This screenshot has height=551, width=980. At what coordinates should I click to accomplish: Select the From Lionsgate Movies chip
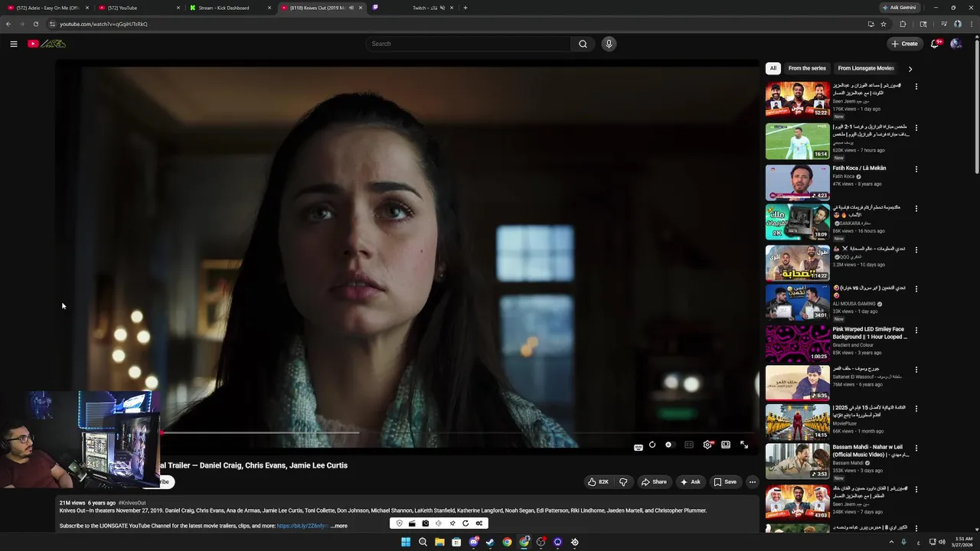tap(866, 68)
